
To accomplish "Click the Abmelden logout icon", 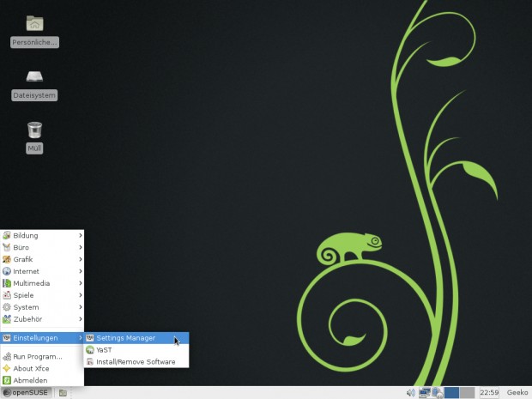I will click(7, 380).
